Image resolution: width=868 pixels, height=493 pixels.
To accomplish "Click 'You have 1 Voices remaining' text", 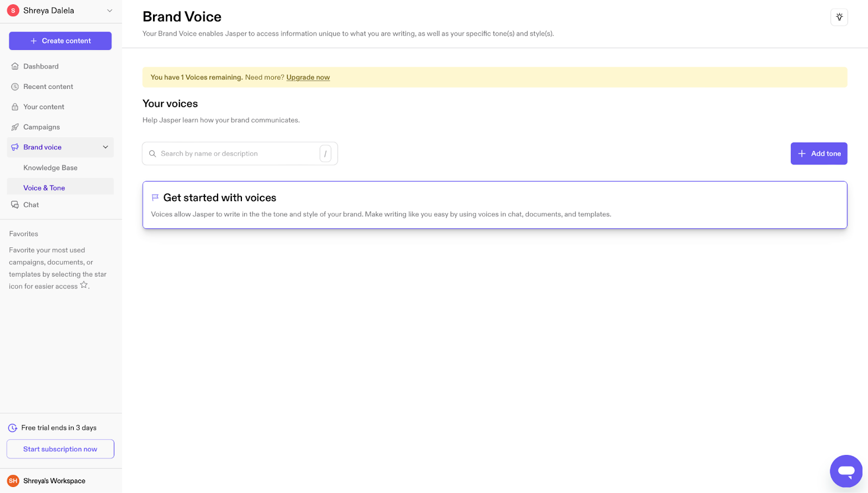I will 196,78.
